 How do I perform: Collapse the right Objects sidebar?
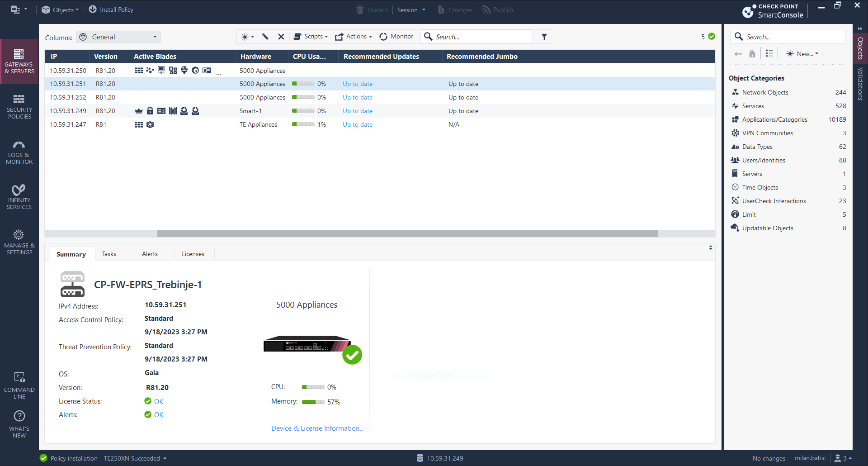(860, 29)
